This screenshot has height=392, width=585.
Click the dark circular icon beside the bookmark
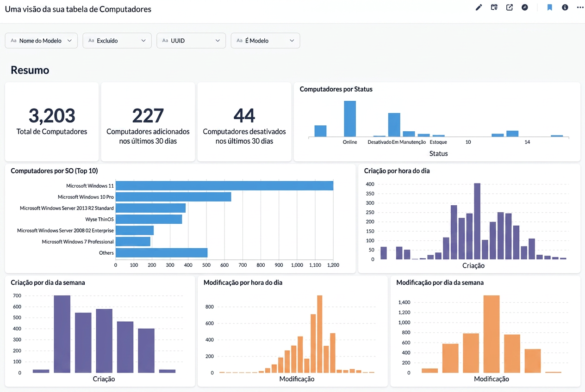tap(525, 7)
